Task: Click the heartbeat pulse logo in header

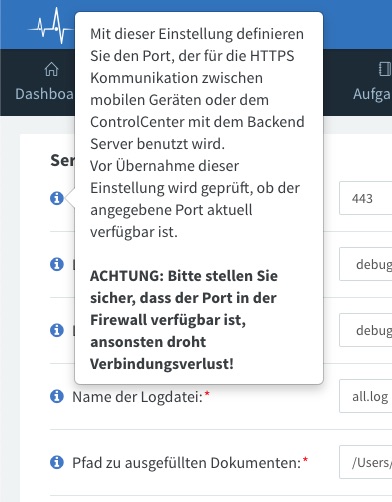Action: (51, 26)
